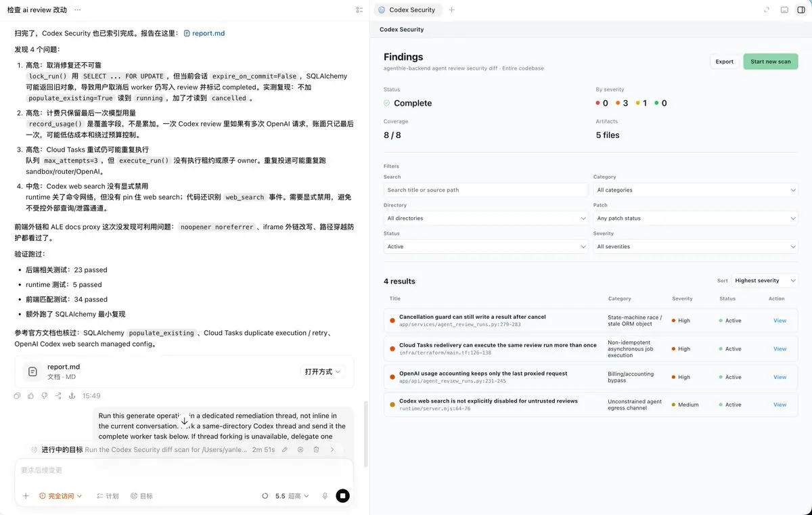Click the Title column header
The image size is (812, 515).
[x=395, y=298]
